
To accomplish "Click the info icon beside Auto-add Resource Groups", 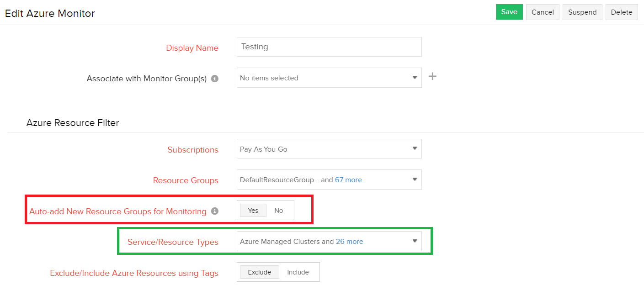I will click(215, 211).
